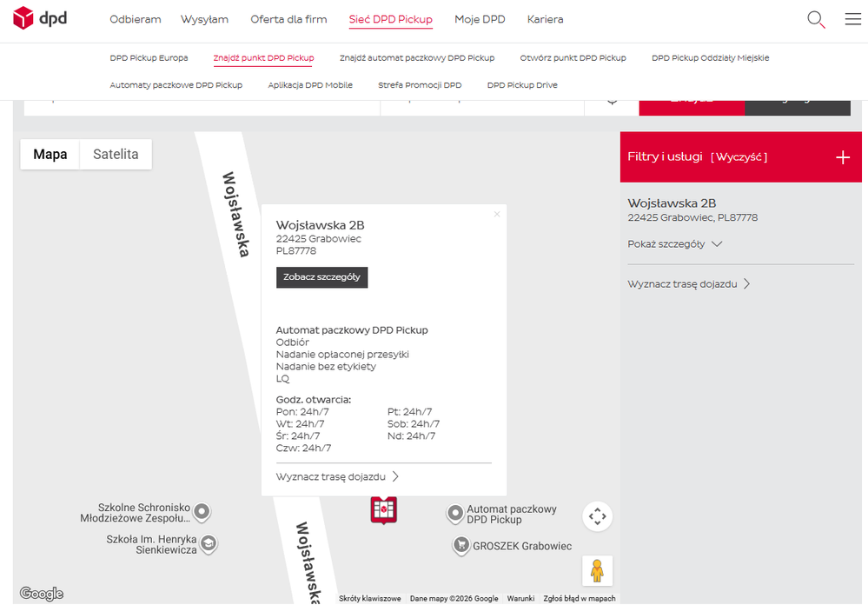Viewport: 868px width, 605px height.
Task: Switch map to Mapa view
Action: tap(50, 154)
